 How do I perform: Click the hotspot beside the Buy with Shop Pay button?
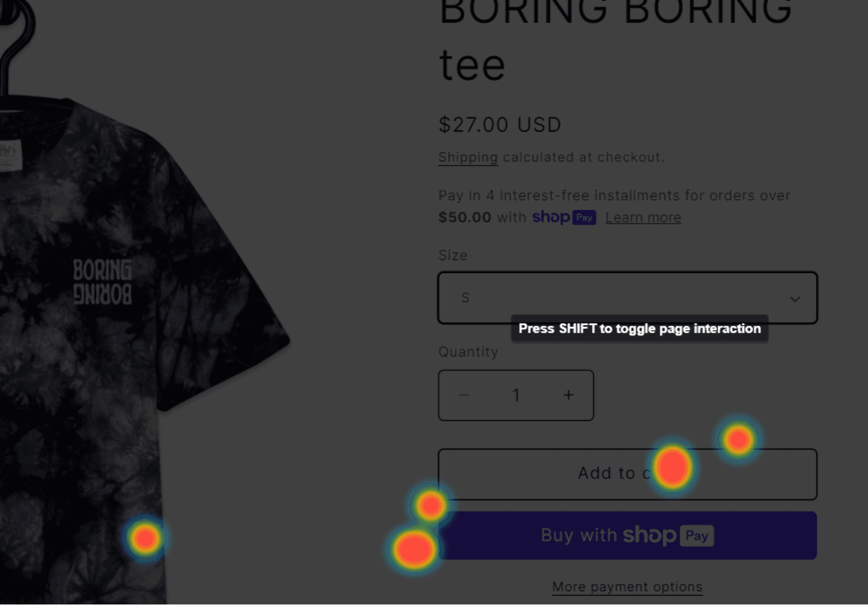[414, 549]
